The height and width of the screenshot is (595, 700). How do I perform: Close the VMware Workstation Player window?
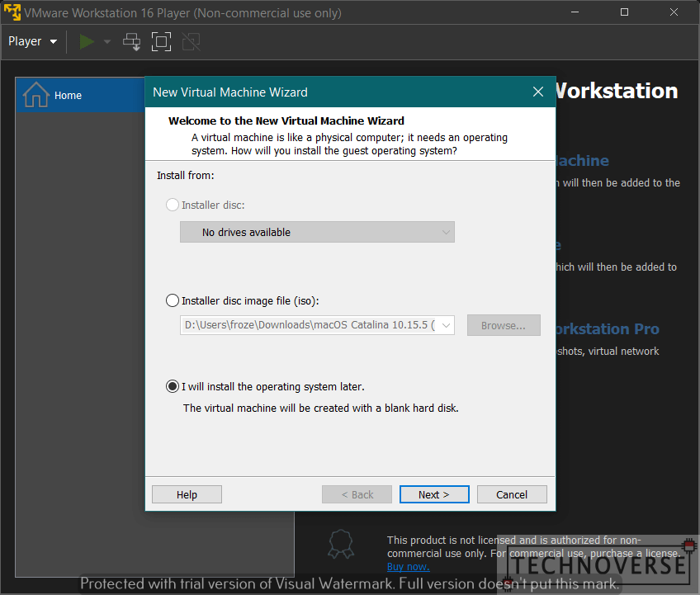tap(674, 12)
